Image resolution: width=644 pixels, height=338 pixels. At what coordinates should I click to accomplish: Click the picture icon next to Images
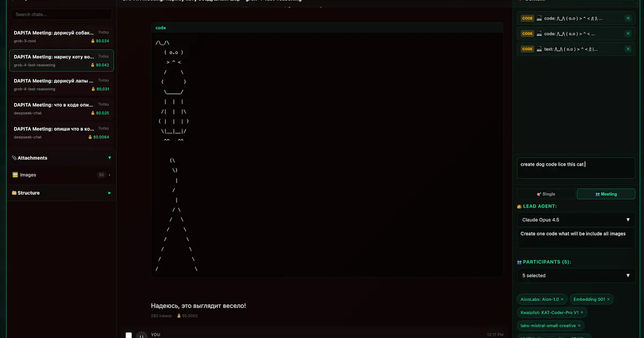(15, 175)
